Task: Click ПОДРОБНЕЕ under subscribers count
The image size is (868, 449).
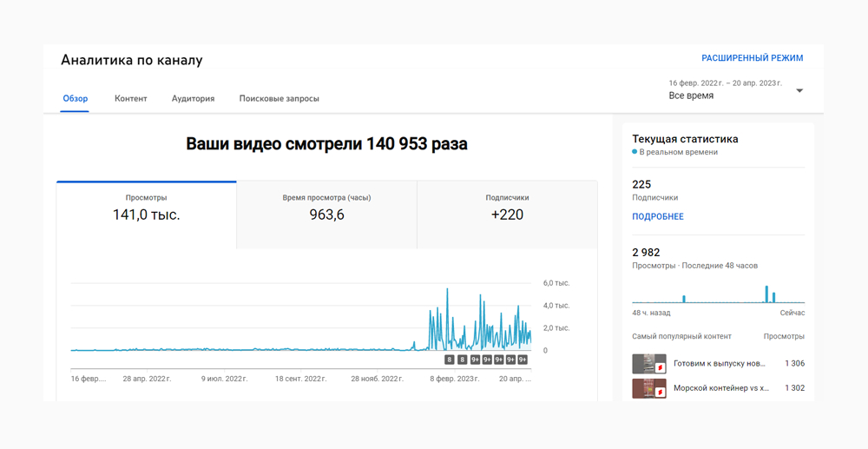Action: tap(657, 216)
